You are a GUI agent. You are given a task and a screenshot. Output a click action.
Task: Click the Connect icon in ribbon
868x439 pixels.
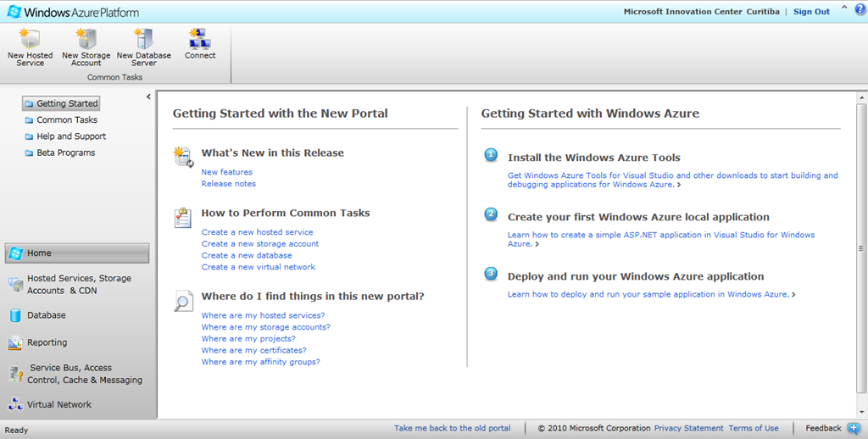click(x=200, y=39)
